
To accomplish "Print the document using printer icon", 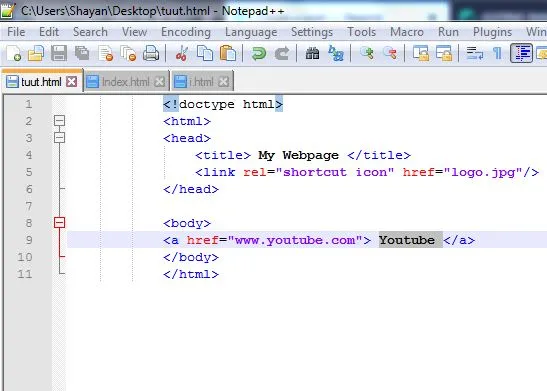I will 151,53.
